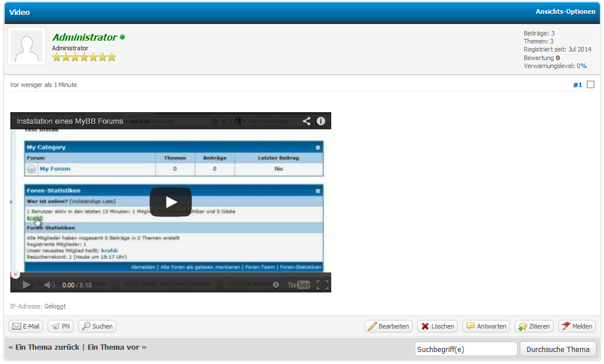
Task: Click the watch later clock icon
Action: (276, 285)
